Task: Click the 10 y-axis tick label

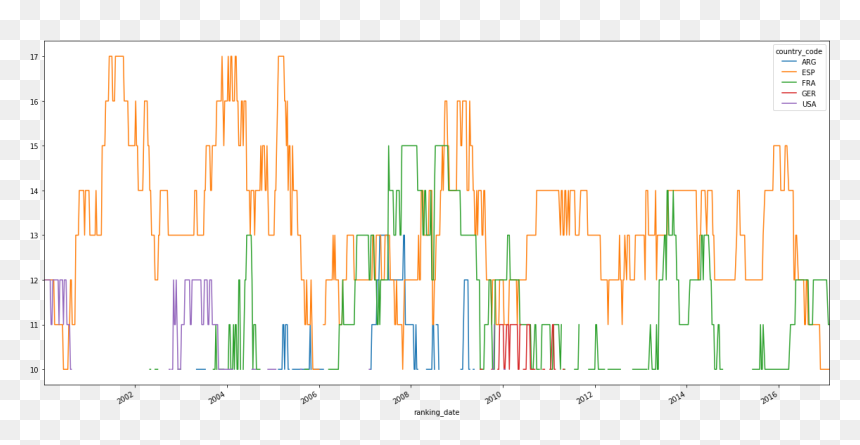Action: pos(34,369)
